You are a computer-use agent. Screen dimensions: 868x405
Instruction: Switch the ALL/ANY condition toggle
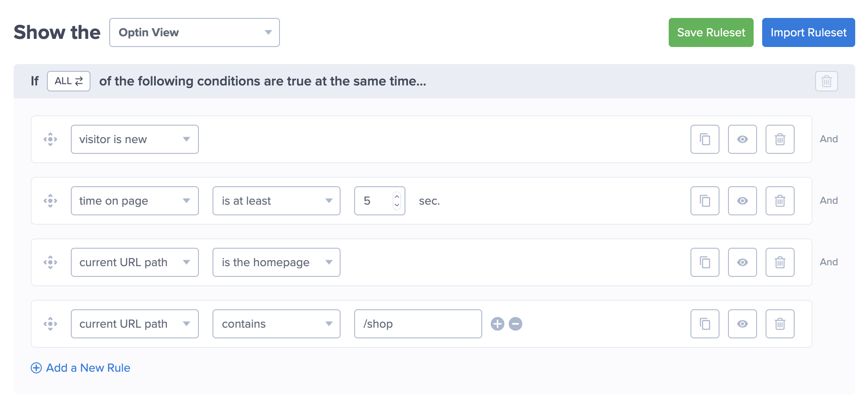[x=69, y=81]
